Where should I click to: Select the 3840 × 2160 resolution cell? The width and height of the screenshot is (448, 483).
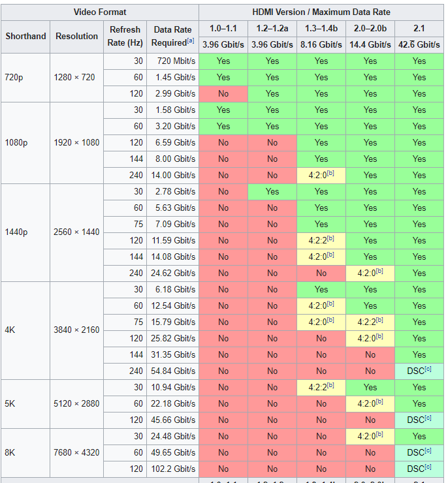[76, 330]
